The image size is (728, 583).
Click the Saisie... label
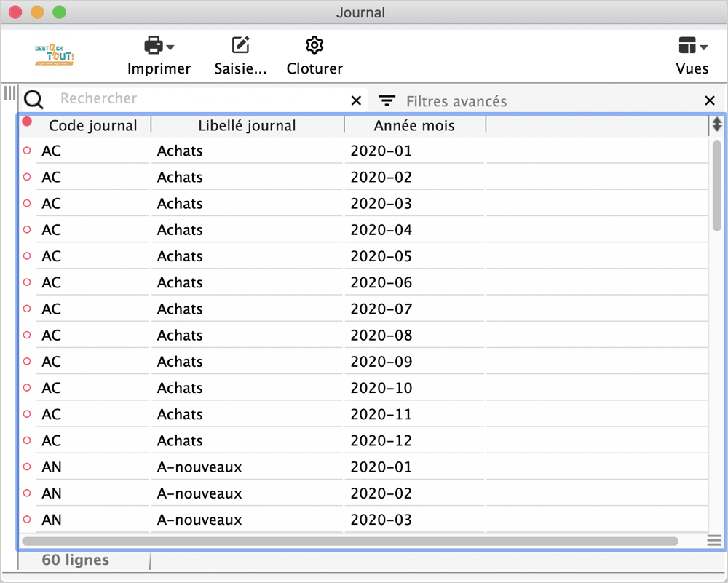(240, 68)
